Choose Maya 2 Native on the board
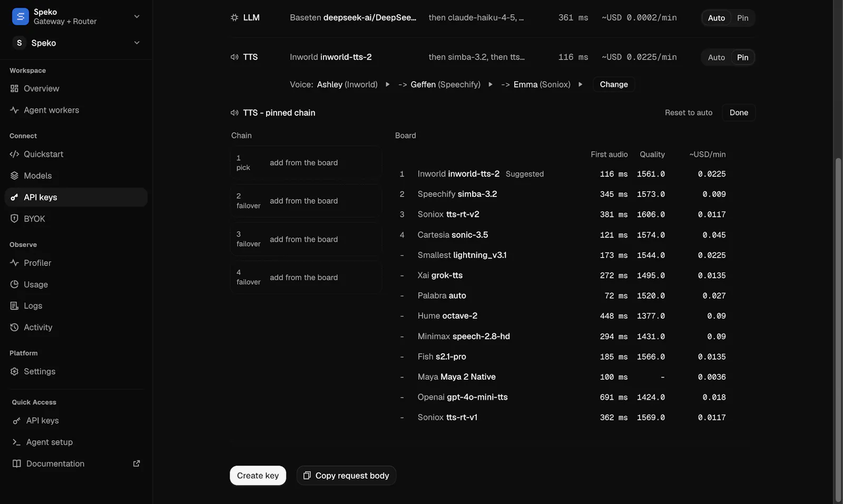 pyautogui.click(x=563, y=377)
